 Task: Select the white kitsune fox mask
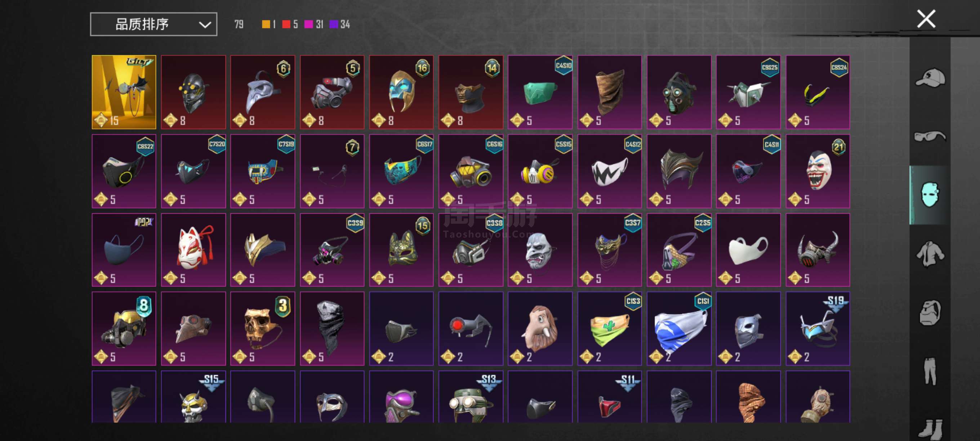193,250
